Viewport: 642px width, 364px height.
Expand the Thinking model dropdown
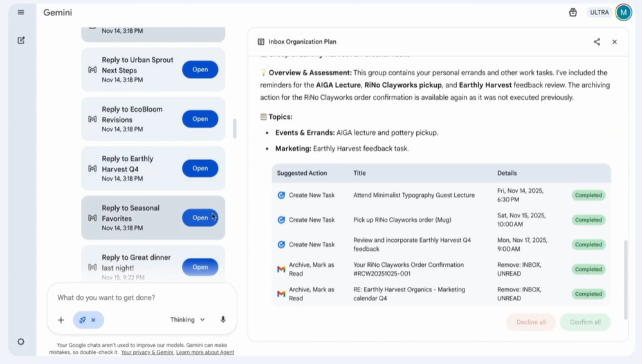coord(187,320)
